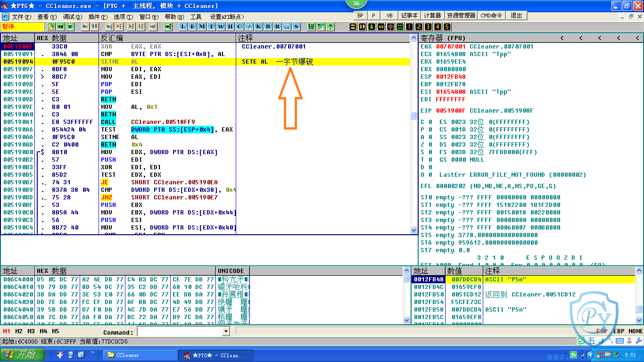Open Windows list with W icon
644x362 pixels.
click(221, 27)
